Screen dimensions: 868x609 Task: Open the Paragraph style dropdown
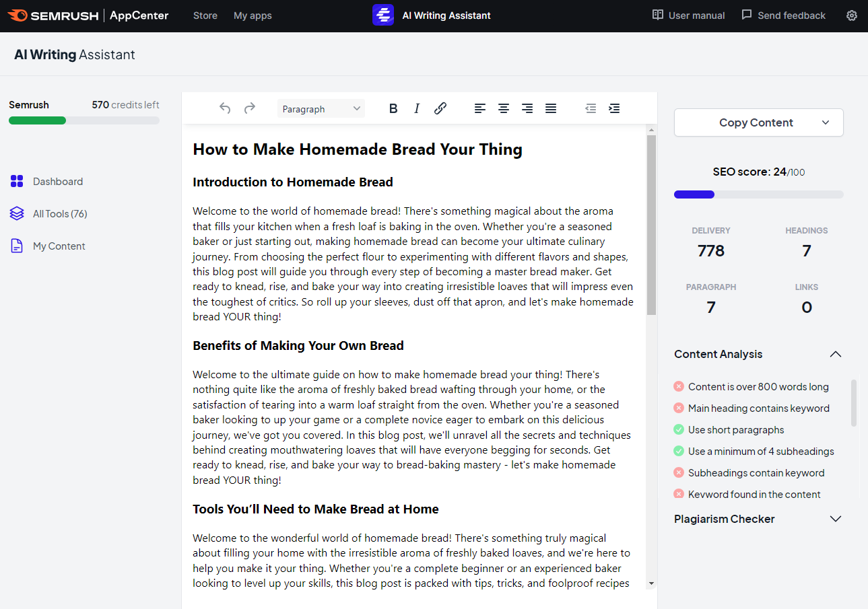(321, 109)
